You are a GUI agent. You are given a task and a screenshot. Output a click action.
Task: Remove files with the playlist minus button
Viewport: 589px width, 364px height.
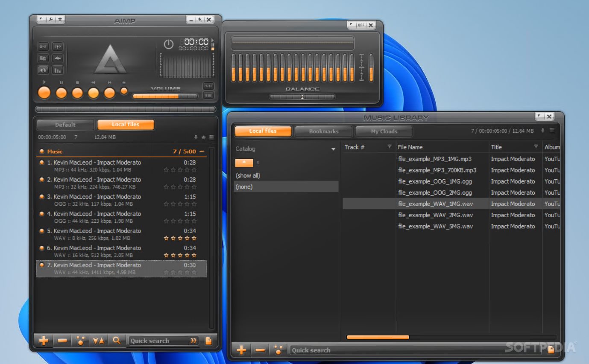click(62, 341)
